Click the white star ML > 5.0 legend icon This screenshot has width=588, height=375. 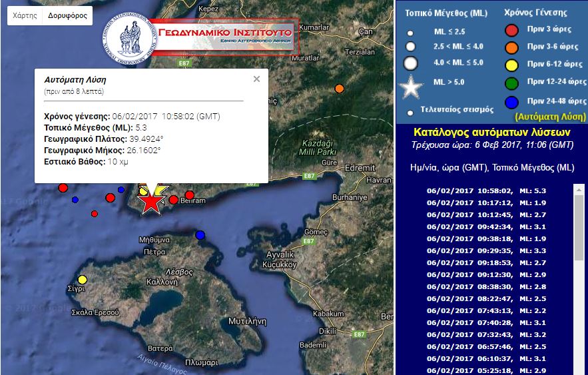[x=411, y=86]
